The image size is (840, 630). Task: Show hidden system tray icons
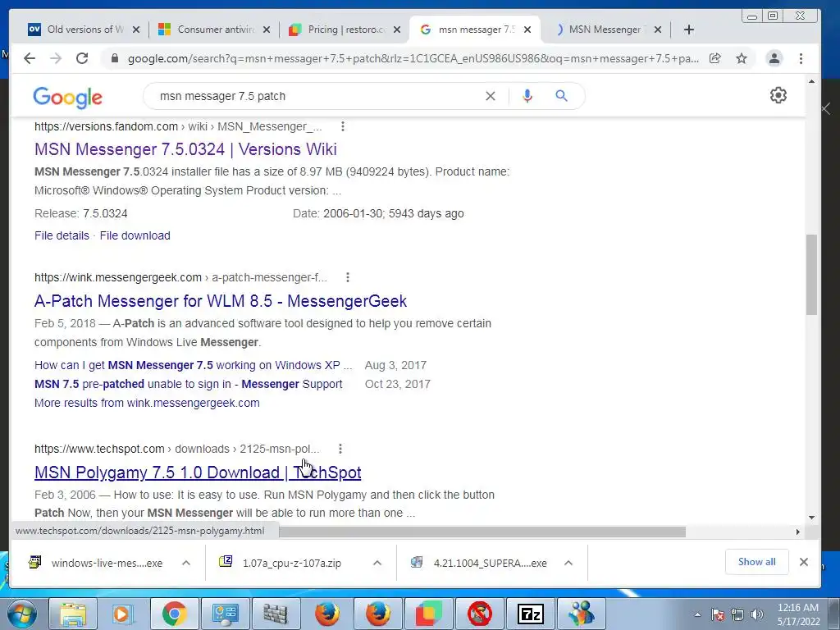click(697, 614)
